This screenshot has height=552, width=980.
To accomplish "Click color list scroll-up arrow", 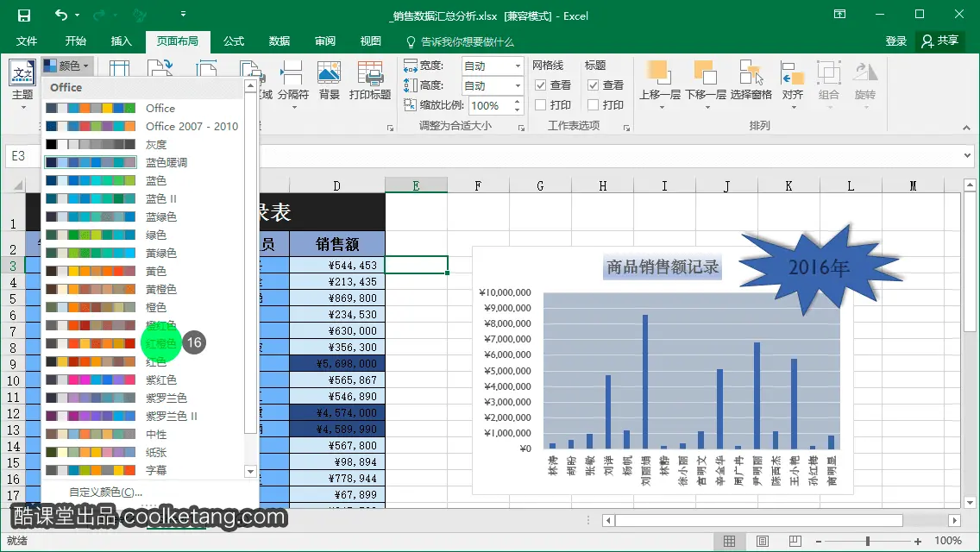I will pyautogui.click(x=251, y=85).
